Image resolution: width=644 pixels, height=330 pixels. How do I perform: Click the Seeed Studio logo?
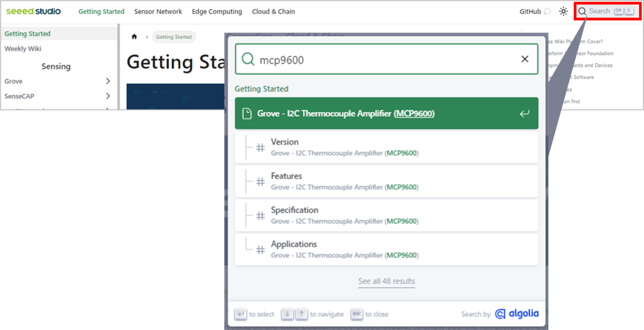tap(33, 11)
